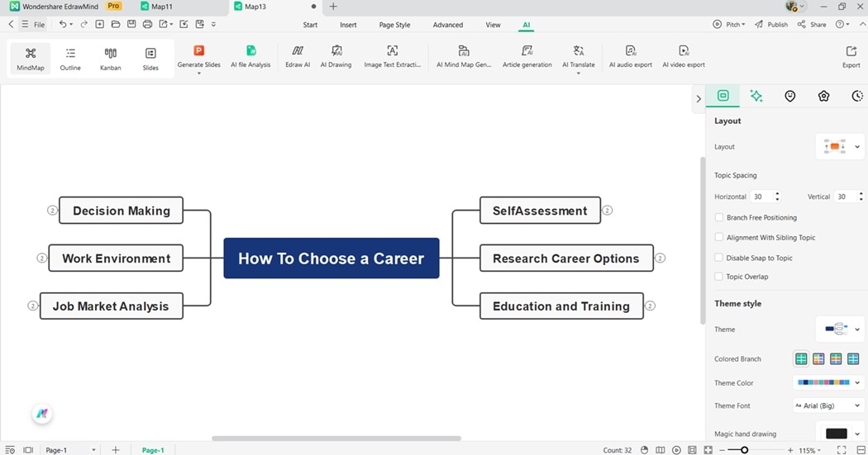The image size is (868, 455).
Task: Collapse Decision Making subtopics toggle
Action: pos(52,210)
